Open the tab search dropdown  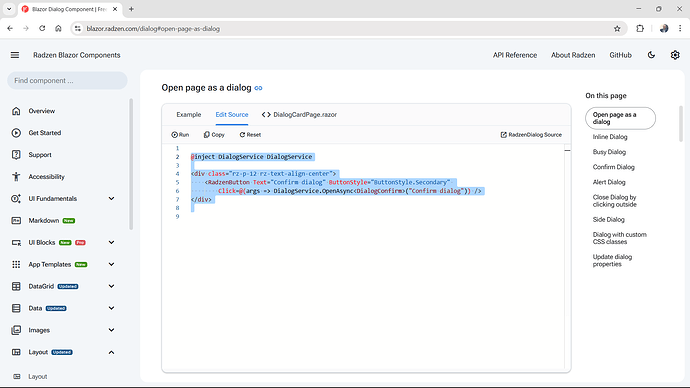(9, 9)
